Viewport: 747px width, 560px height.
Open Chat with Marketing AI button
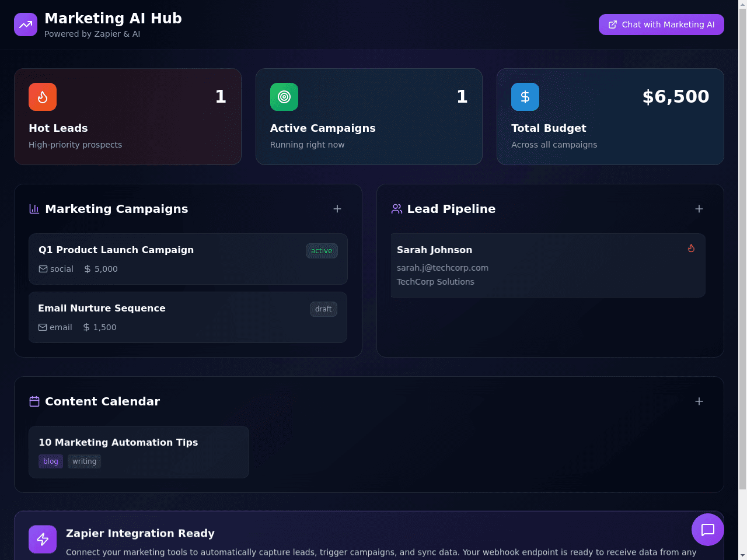tap(661, 24)
